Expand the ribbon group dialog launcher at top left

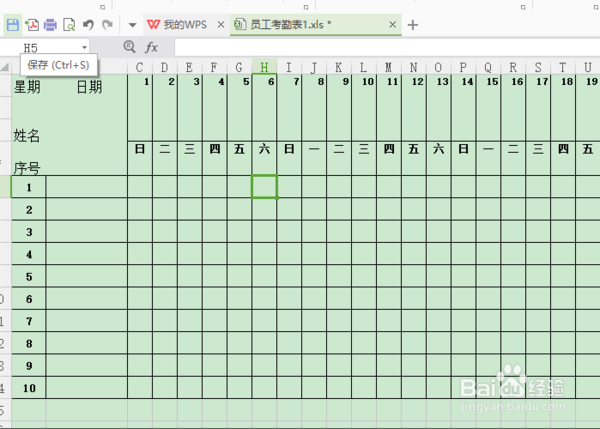point(103,7)
